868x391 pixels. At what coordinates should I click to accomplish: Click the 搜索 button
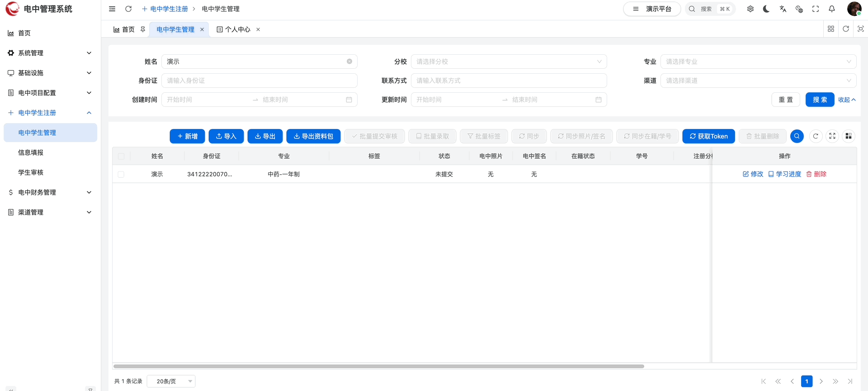820,100
